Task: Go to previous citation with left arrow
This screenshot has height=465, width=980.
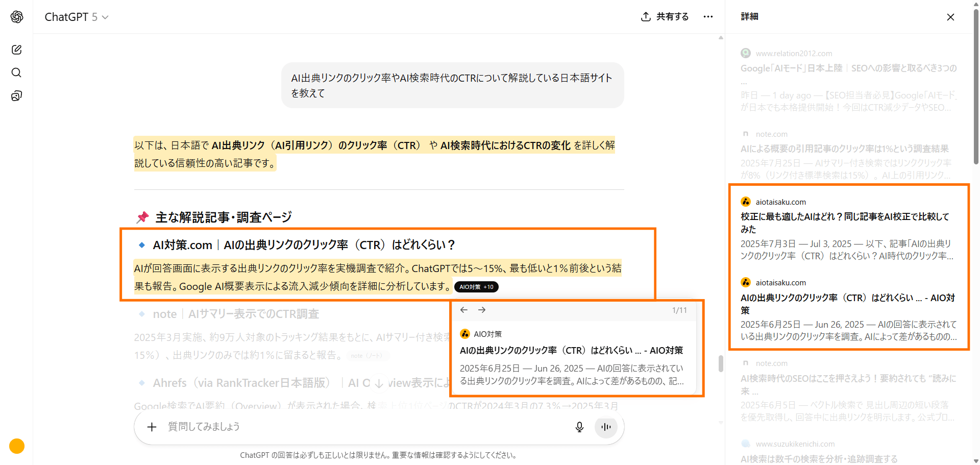Action: point(464,310)
